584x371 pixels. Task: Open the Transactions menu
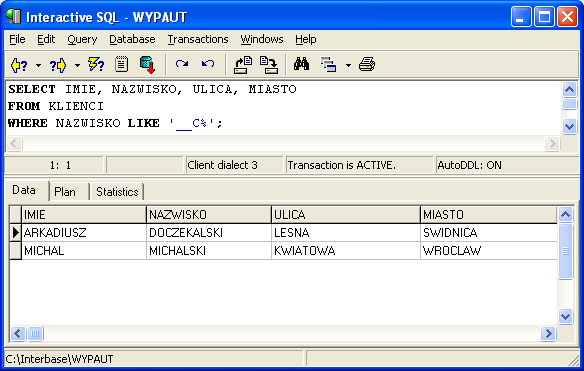coord(198,39)
